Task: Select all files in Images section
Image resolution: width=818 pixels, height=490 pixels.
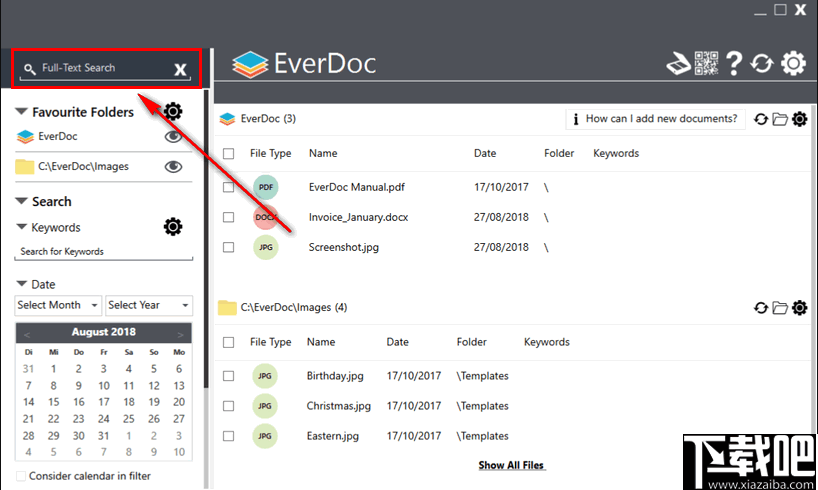Action: pos(228,342)
